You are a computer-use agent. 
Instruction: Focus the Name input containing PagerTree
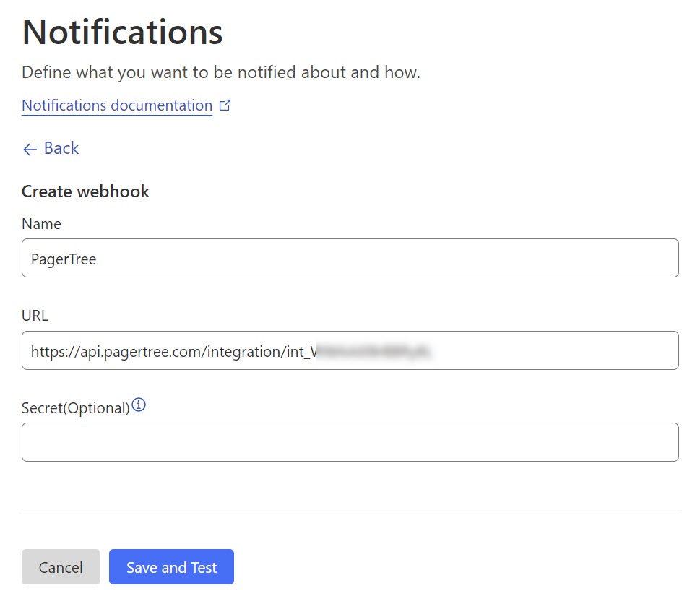[350, 258]
